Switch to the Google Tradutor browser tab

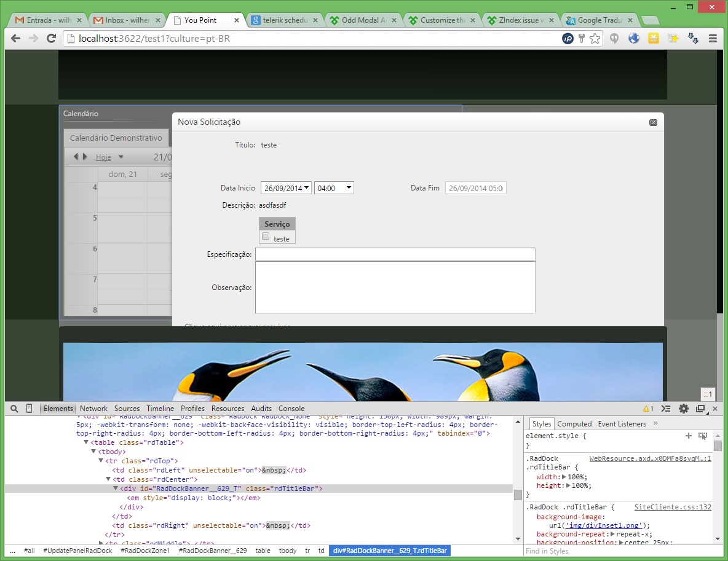599,20
